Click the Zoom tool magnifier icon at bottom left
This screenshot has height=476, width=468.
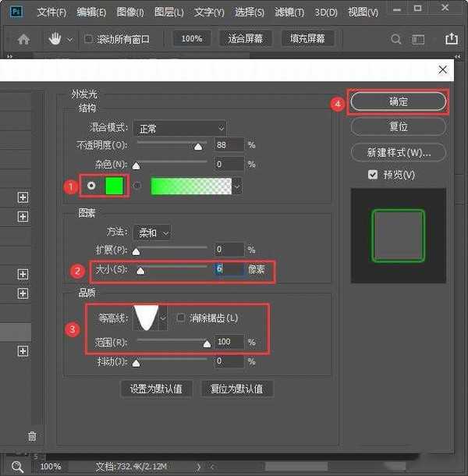16,466
